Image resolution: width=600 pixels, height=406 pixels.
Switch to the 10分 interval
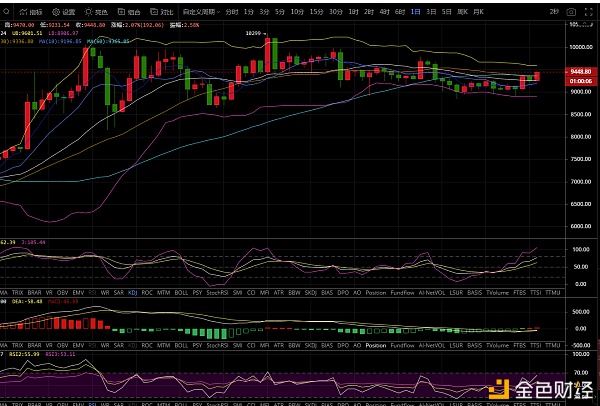(297, 12)
